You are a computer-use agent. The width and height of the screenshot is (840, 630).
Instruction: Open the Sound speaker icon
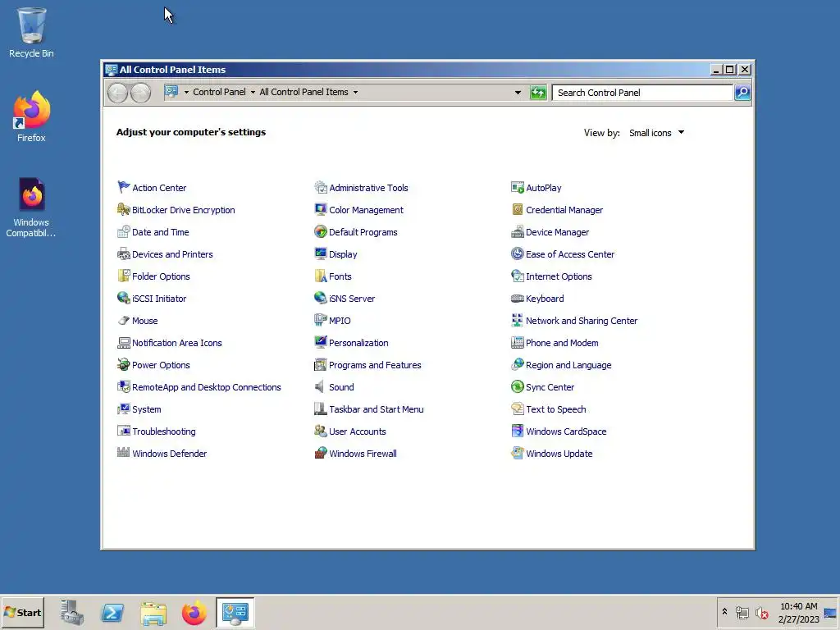[x=321, y=387]
